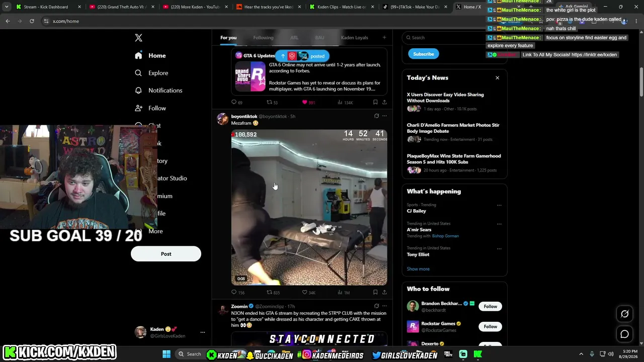Open boyontiktok's profile avatar
The width and height of the screenshot is (644, 362).
coord(222,119)
